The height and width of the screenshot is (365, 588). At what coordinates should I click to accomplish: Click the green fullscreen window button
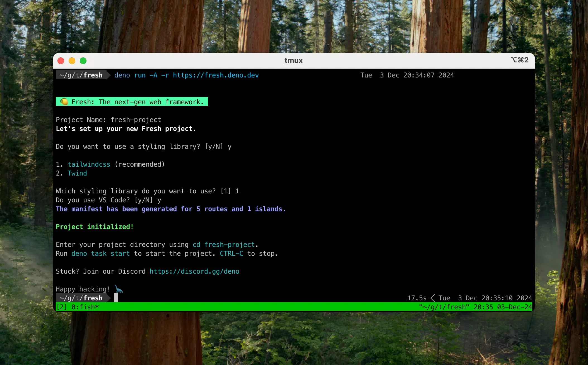coord(83,61)
